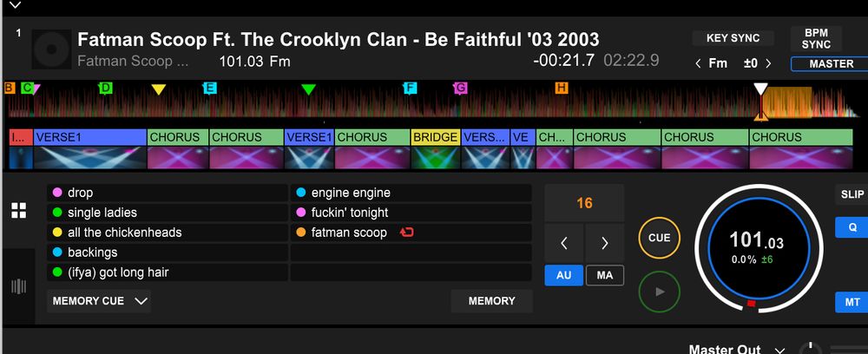The height and width of the screenshot is (354, 868).
Task: Click the pink dot beside fuckin' tonight
Action: [x=300, y=213]
